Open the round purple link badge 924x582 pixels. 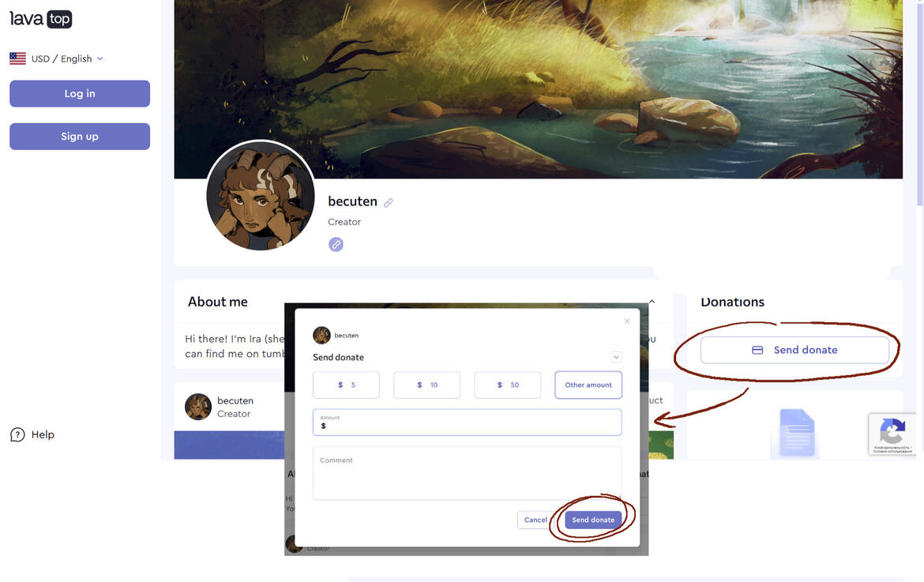pos(336,245)
